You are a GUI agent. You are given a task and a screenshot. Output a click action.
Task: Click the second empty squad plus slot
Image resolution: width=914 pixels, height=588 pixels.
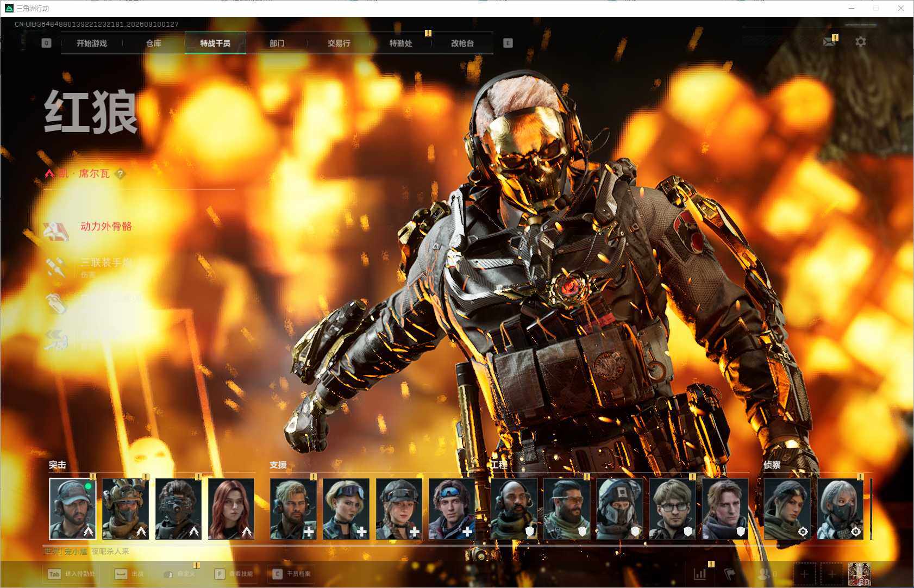click(831, 574)
